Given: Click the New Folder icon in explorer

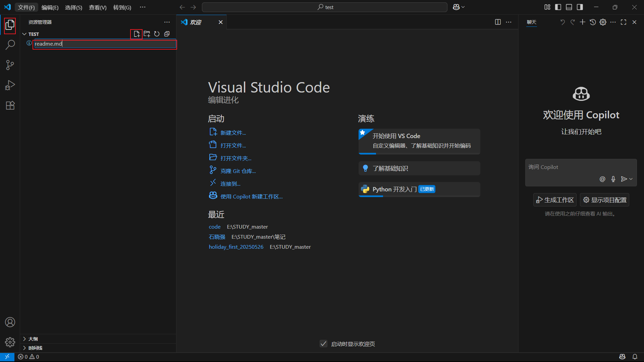Looking at the screenshot, I should [x=147, y=34].
